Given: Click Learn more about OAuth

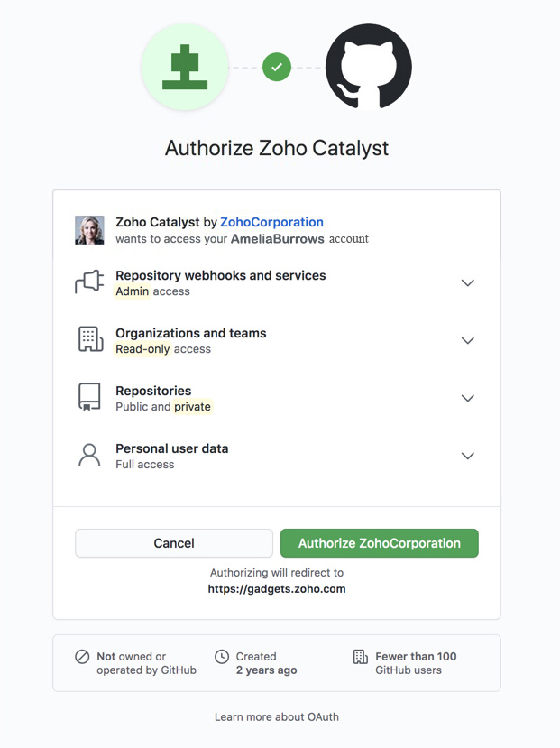Looking at the screenshot, I should tap(276, 716).
